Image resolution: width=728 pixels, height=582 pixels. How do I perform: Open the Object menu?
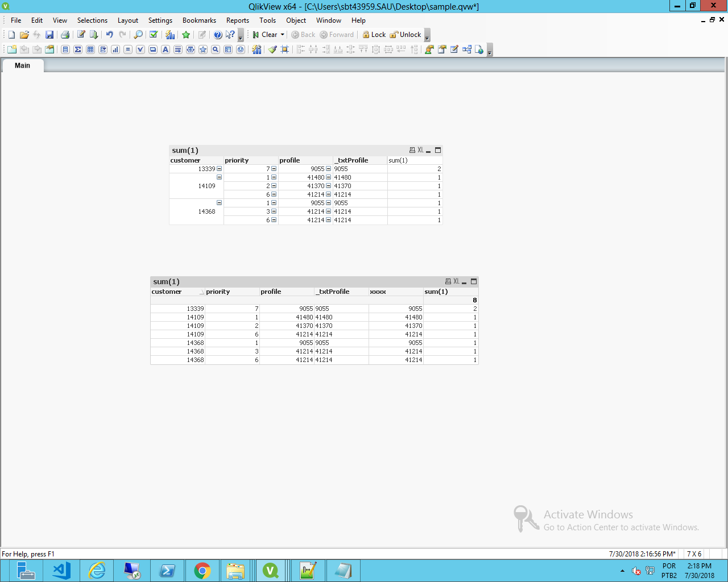point(296,20)
